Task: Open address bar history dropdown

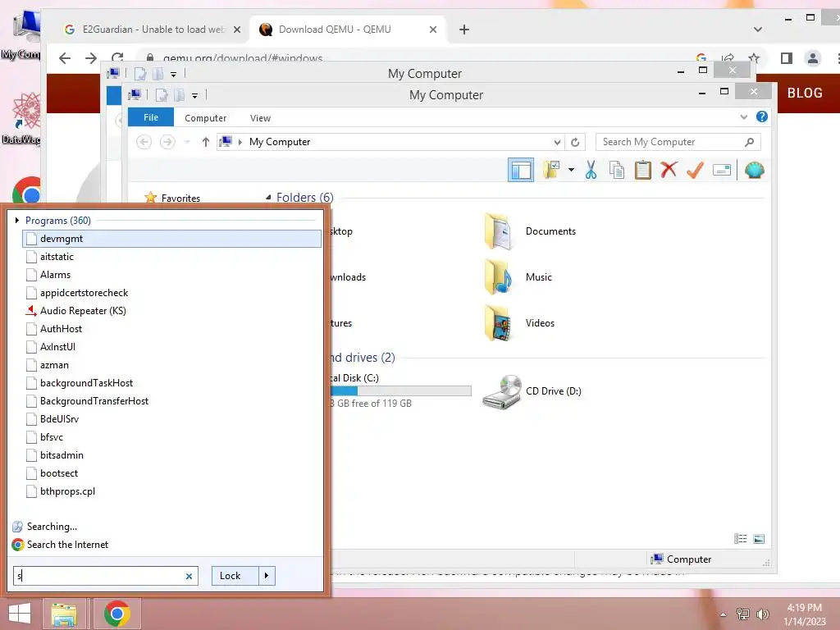Action: (x=557, y=142)
